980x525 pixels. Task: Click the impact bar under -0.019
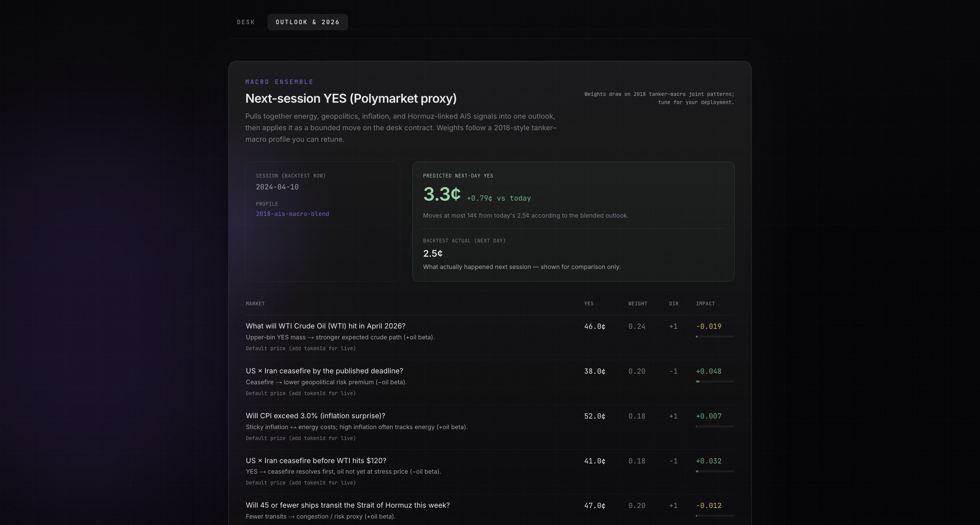(715, 337)
